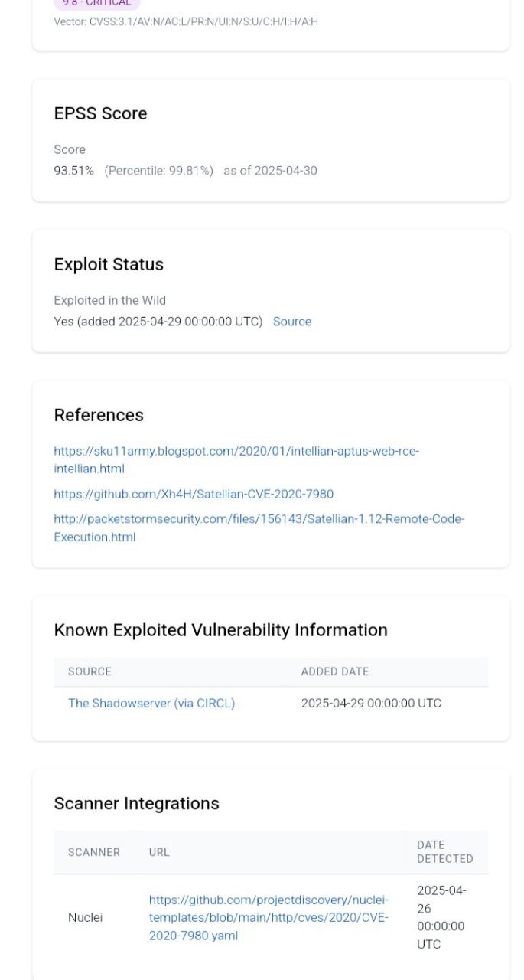This screenshot has height=980, width=524.
Task: Click the Scanner Integrations heading
Action: coord(136,803)
